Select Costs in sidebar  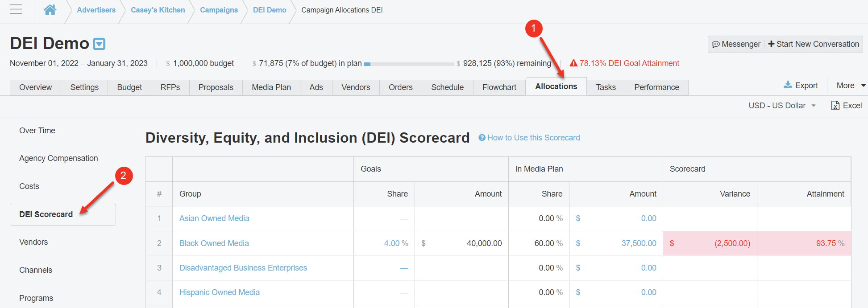(x=29, y=186)
